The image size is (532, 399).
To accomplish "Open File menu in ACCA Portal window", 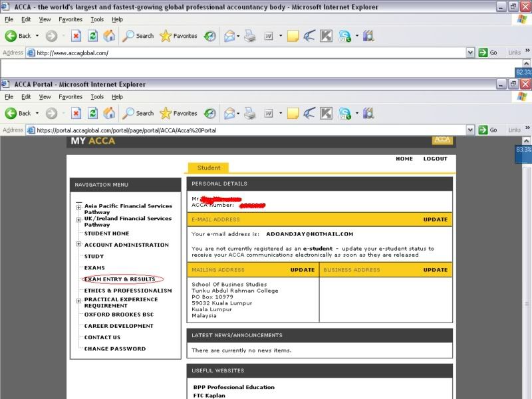I will 9,97.
